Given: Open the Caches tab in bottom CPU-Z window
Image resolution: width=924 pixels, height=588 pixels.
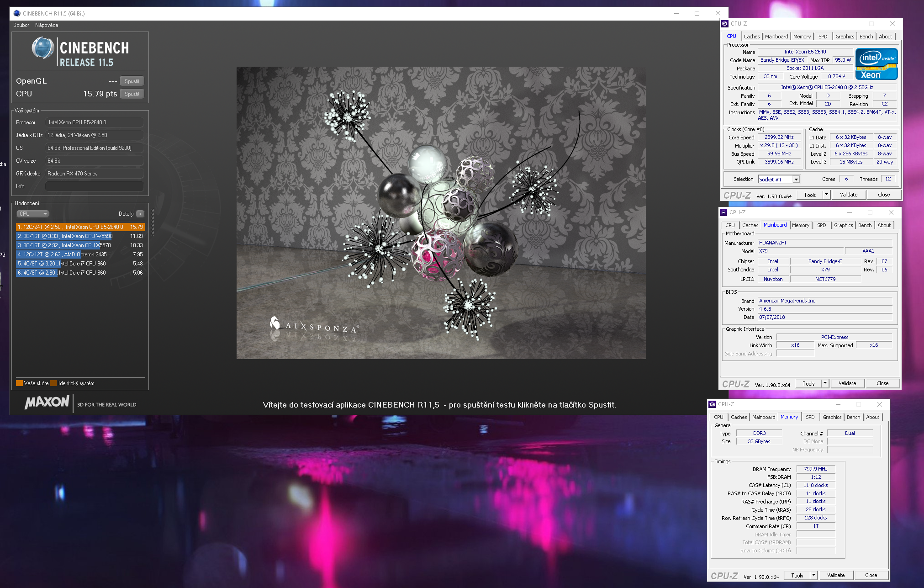Looking at the screenshot, I should (x=739, y=417).
